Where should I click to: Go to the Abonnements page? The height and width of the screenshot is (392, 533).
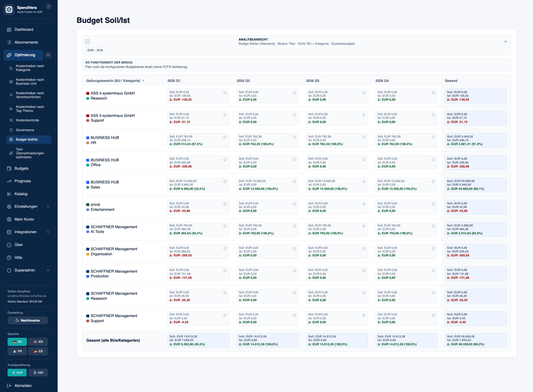(x=26, y=42)
